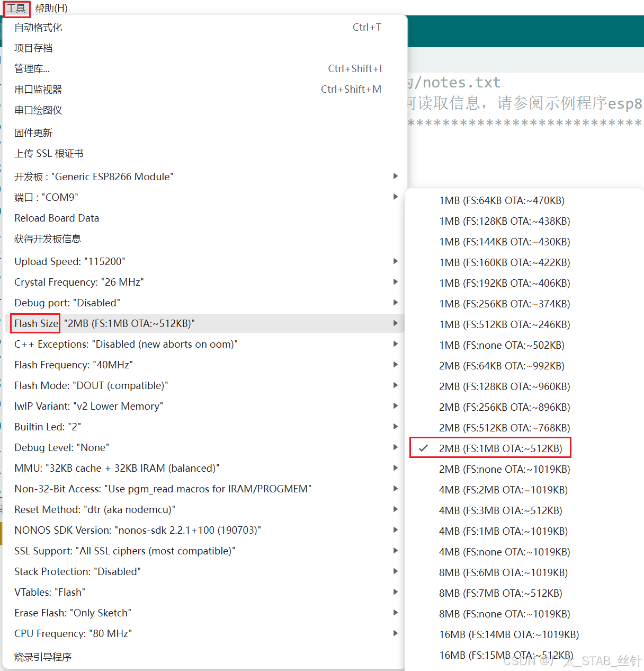Expand the 开发板 Generic ESP8266 Module submenu
Image resolution: width=644 pixels, height=671 pixels.
pyautogui.click(x=204, y=176)
